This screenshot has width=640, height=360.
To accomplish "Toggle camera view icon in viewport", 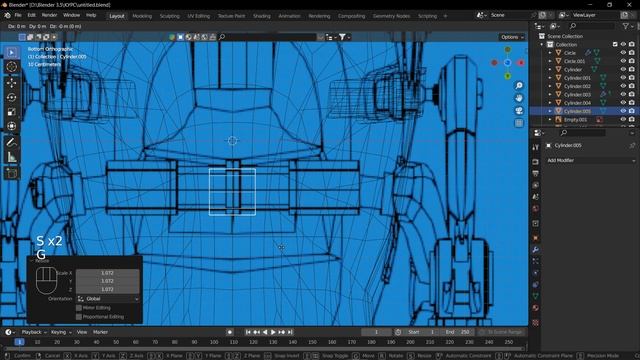I will click(x=519, y=111).
